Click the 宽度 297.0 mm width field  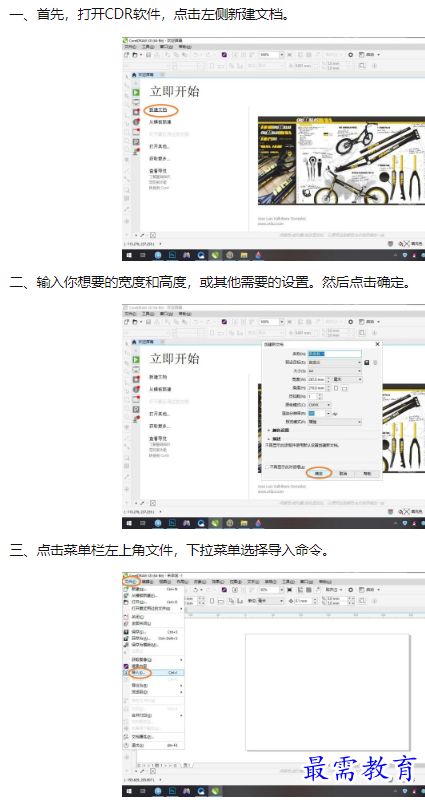point(318,380)
